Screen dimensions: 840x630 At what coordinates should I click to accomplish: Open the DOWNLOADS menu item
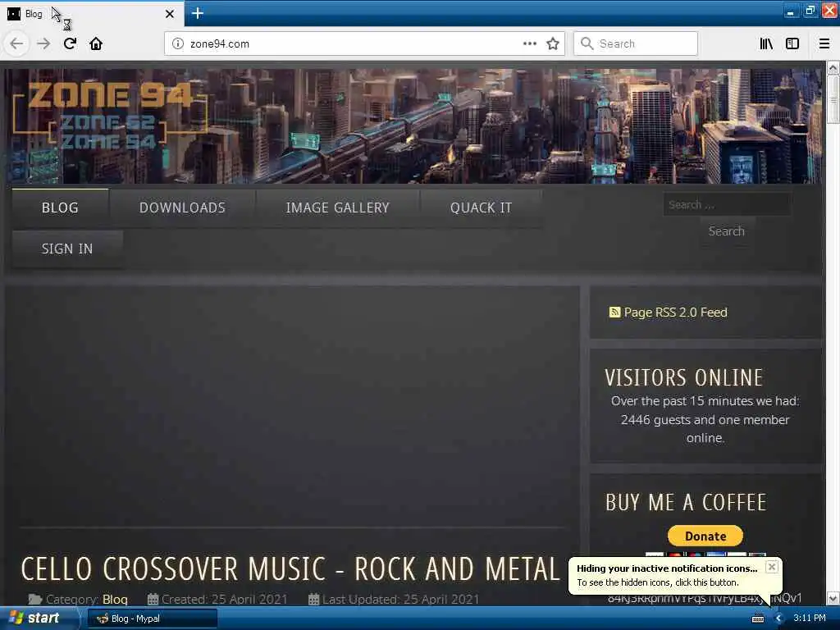pyautogui.click(x=182, y=208)
